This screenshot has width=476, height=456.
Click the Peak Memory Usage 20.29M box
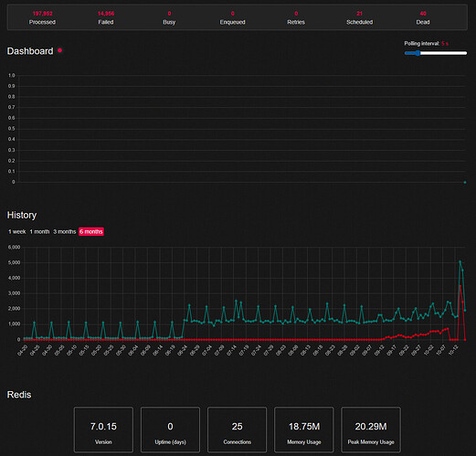[x=371, y=429]
